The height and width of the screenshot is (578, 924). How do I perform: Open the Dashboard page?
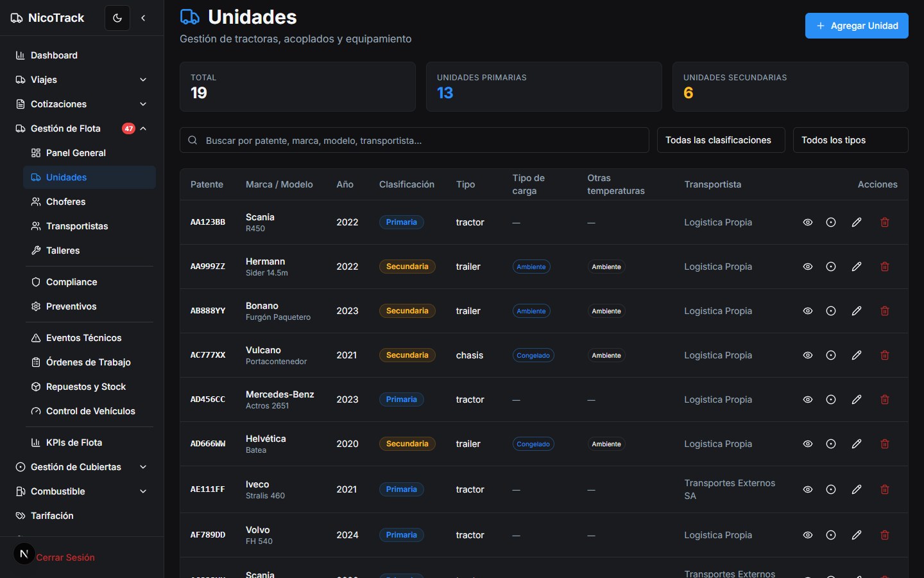[81, 55]
